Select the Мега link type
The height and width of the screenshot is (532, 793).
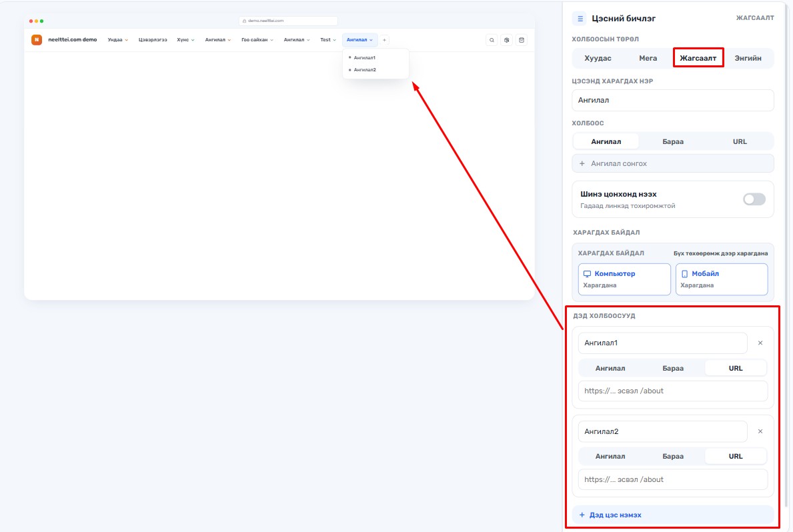(x=648, y=58)
